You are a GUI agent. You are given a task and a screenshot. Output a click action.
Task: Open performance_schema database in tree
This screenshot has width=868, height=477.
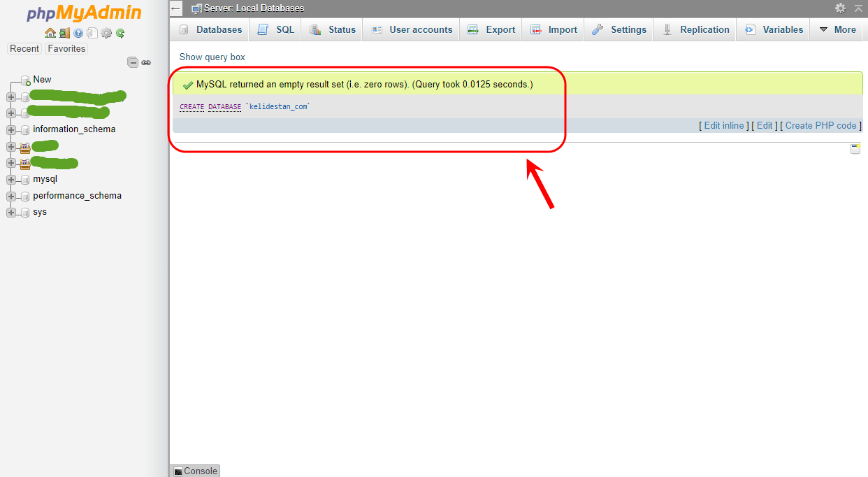(77, 196)
